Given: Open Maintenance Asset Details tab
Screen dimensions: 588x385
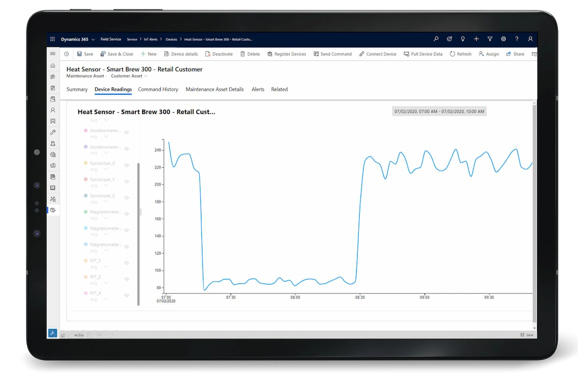Looking at the screenshot, I should tap(215, 89).
